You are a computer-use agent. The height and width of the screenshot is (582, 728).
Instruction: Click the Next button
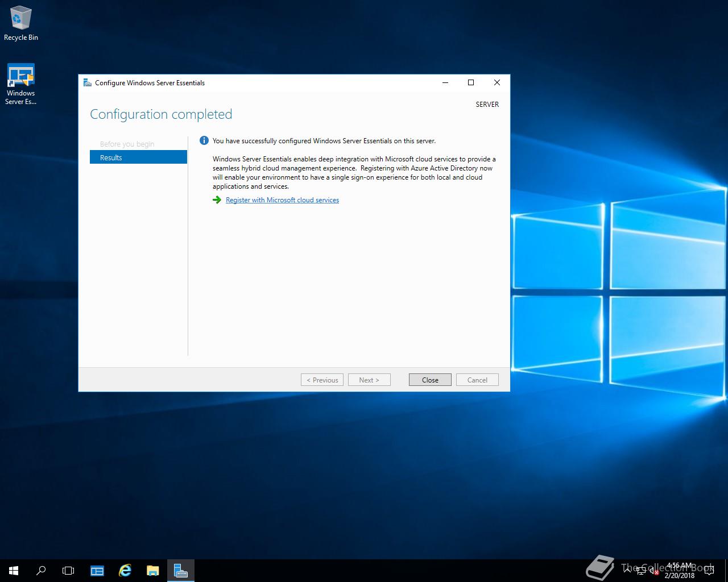[369, 380]
